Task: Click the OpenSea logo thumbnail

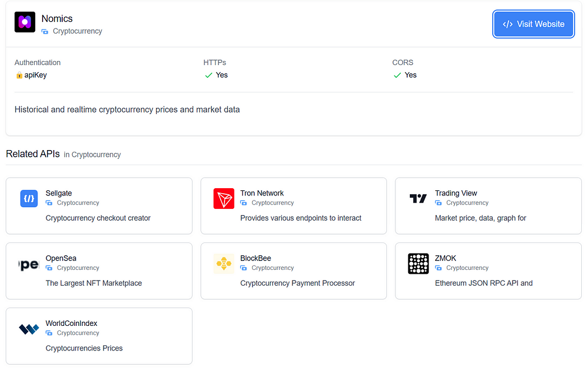Action: point(29,264)
